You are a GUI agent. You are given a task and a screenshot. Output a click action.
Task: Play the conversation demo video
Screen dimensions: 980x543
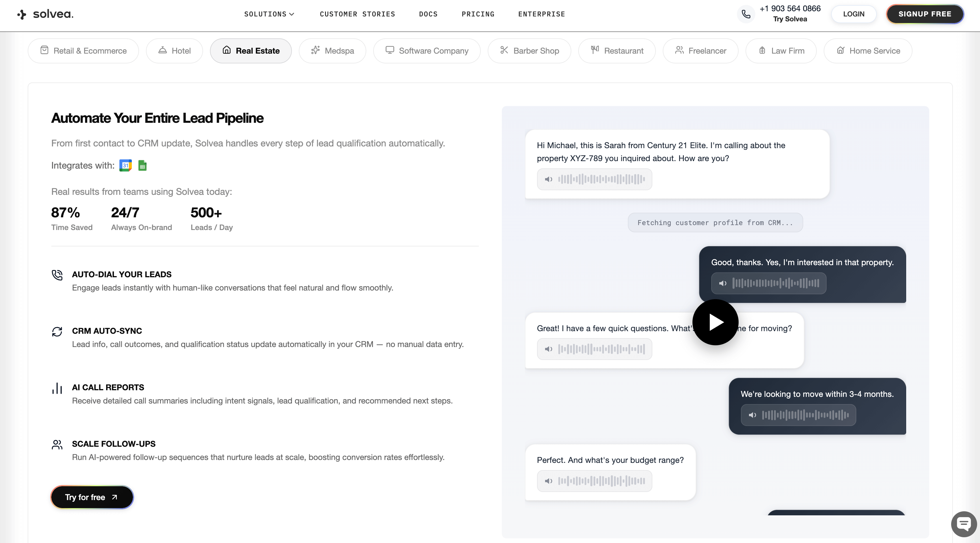tap(715, 322)
